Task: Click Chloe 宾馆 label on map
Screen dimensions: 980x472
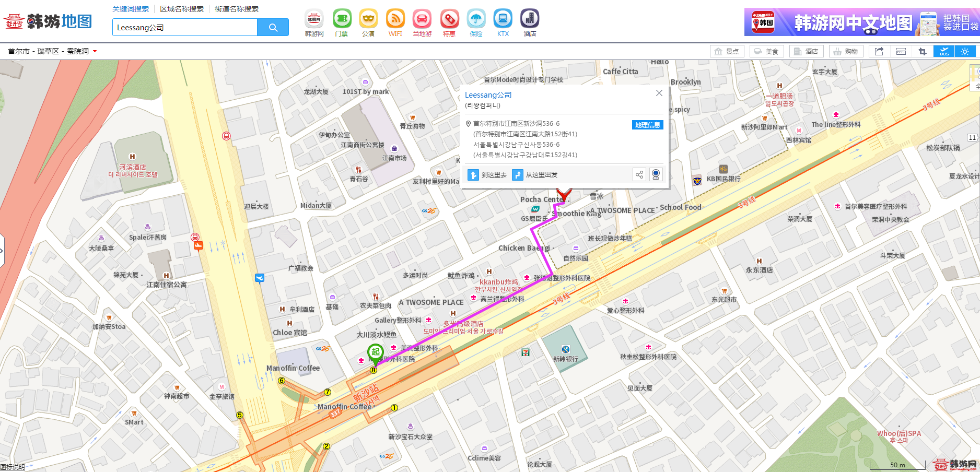Action: tap(290, 333)
